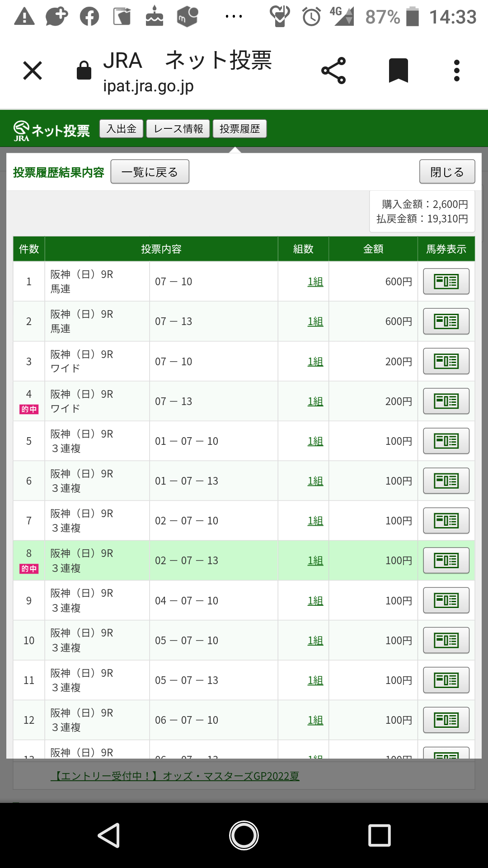Show betting ticket for row 12 06-07-10
Screen dimensions: 488x868
[x=446, y=720]
